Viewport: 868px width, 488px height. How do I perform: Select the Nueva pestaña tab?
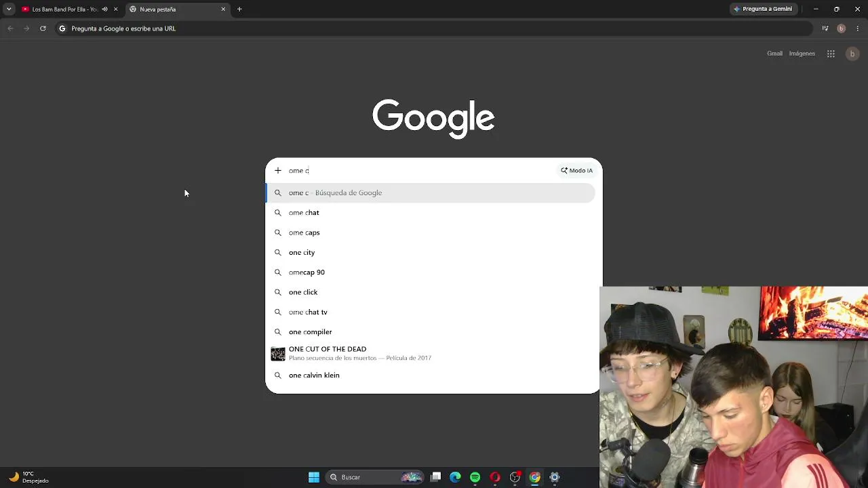178,9
